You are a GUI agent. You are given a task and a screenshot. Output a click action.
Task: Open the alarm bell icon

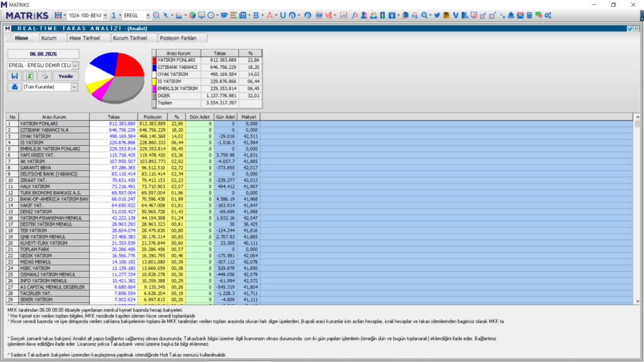[x=511, y=15]
